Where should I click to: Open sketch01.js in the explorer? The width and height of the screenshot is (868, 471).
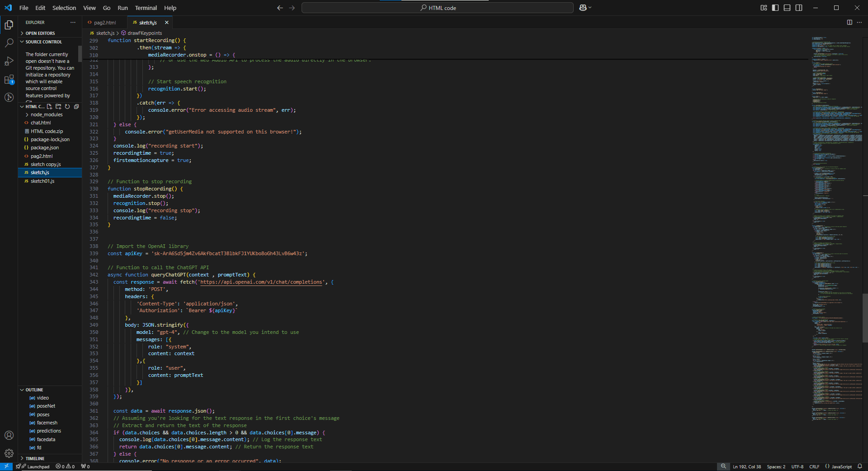click(42, 181)
